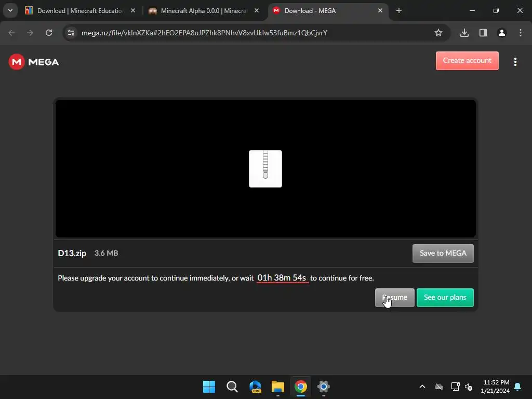View site information icon in address bar
This screenshot has width=532, height=399.
pos(71,33)
